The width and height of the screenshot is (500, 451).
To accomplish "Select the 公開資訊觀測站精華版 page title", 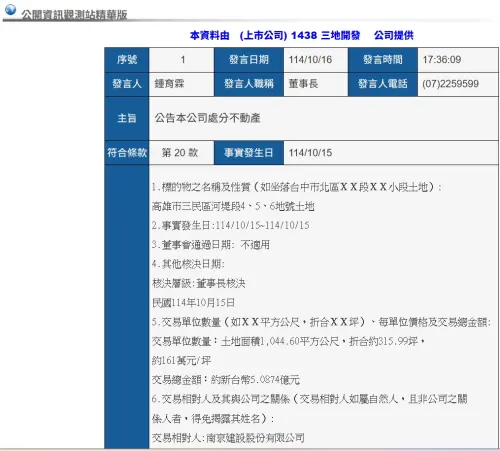I will click(74, 15).
